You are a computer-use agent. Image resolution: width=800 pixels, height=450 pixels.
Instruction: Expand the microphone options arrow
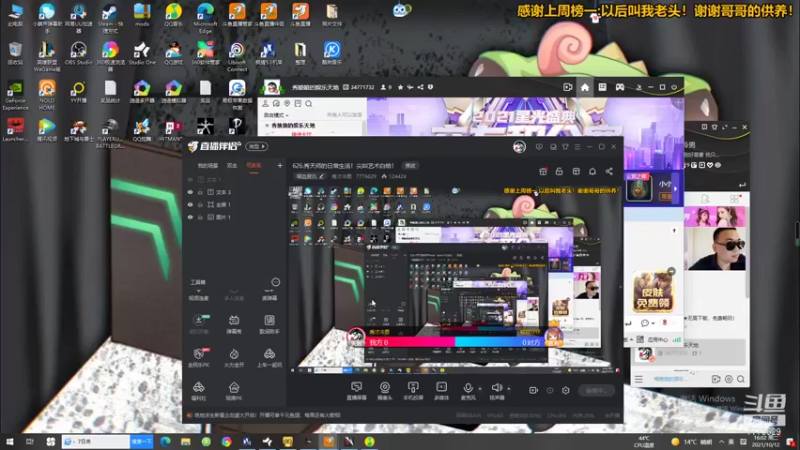[x=480, y=388]
